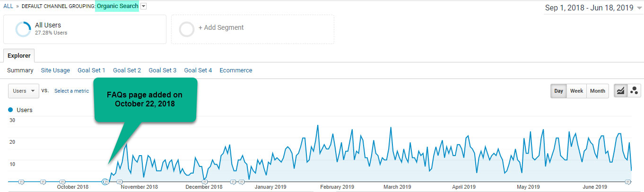Switch chart to line chart view icon
644x192 pixels.
coord(621,91)
